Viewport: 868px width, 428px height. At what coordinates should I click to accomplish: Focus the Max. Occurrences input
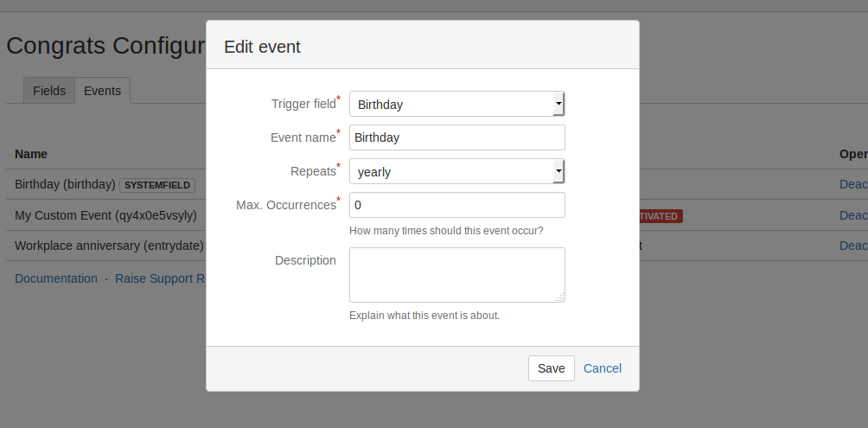(x=456, y=205)
